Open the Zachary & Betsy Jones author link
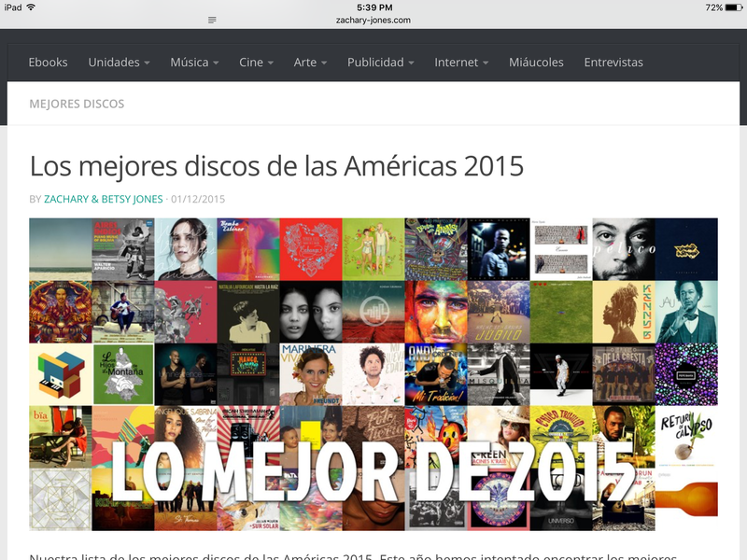Image resolution: width=747 pixels, height=560 pixels. (x=104, y=199)
